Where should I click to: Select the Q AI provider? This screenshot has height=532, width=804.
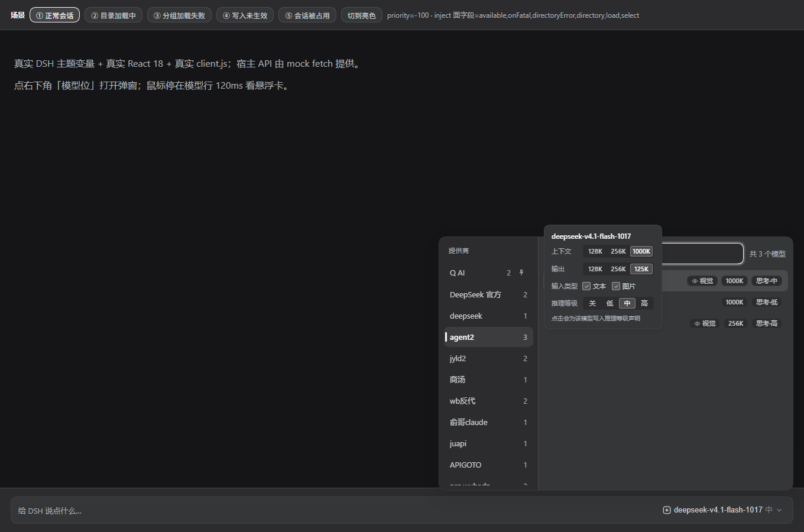488,273
